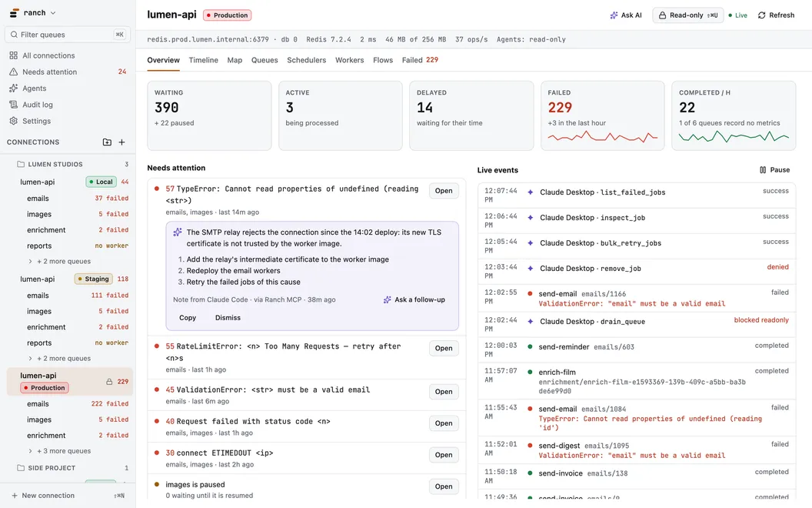Open the TypeError attention item

point(443,191)
